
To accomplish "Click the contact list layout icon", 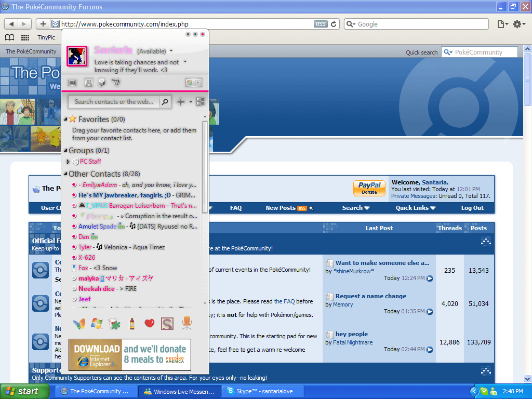I will pyautogui.click(x=201, y=102).
